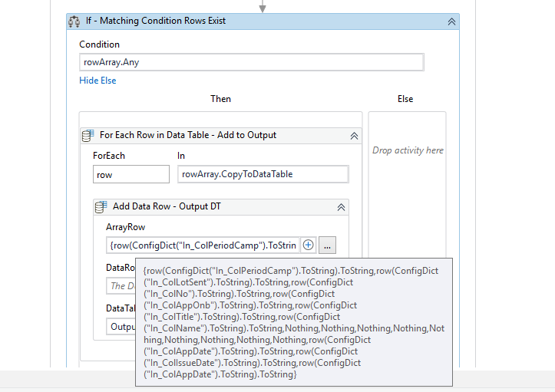The width and height of the screenshot is (555, 392).
Task: Click the Add Data Row activity icon
Action: coord(101,207)
